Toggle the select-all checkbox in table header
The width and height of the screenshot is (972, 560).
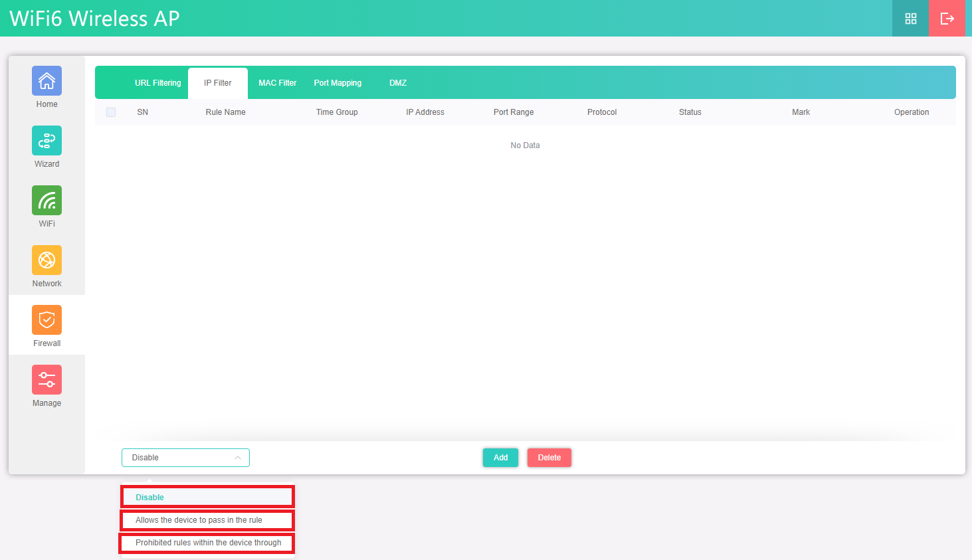pos(111,112)
